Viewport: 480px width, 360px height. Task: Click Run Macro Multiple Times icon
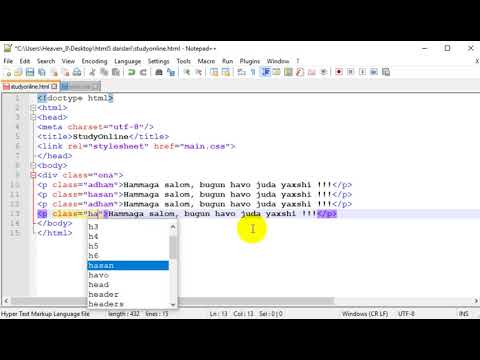(x=374, y=72)
